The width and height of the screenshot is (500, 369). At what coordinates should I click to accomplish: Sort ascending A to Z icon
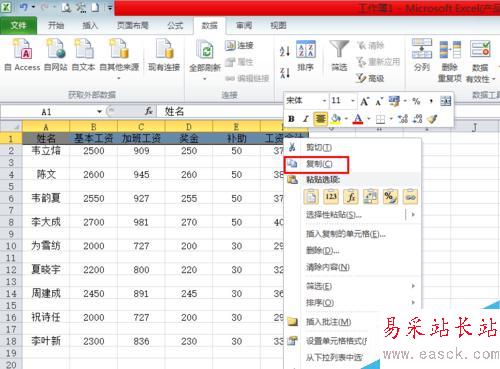(x=285, y=50)
